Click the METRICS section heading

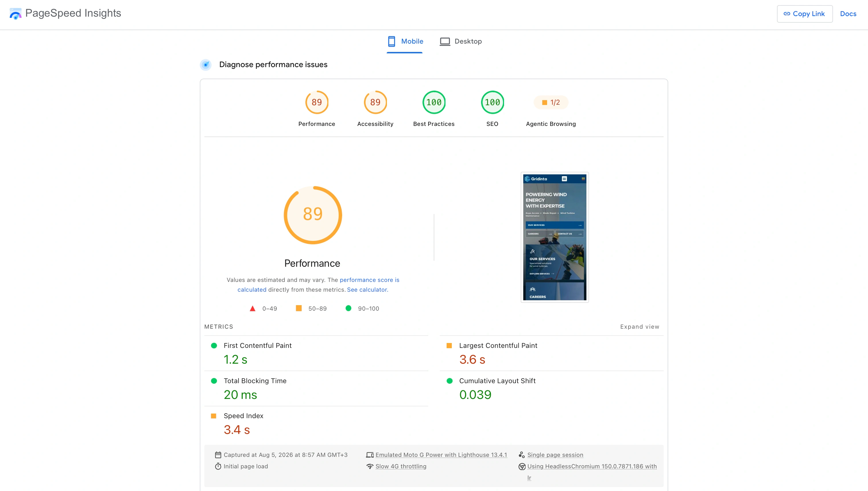[x=219, y=327]
